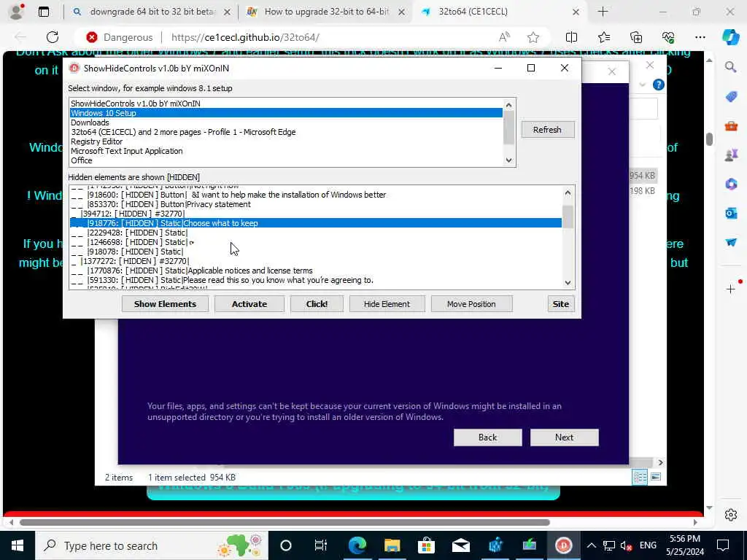Image resolution: width=747 pixels, height=560 pixels.
Task: Select 'Privacy statement' hidden button row
Action: click(x=315, y=204)
